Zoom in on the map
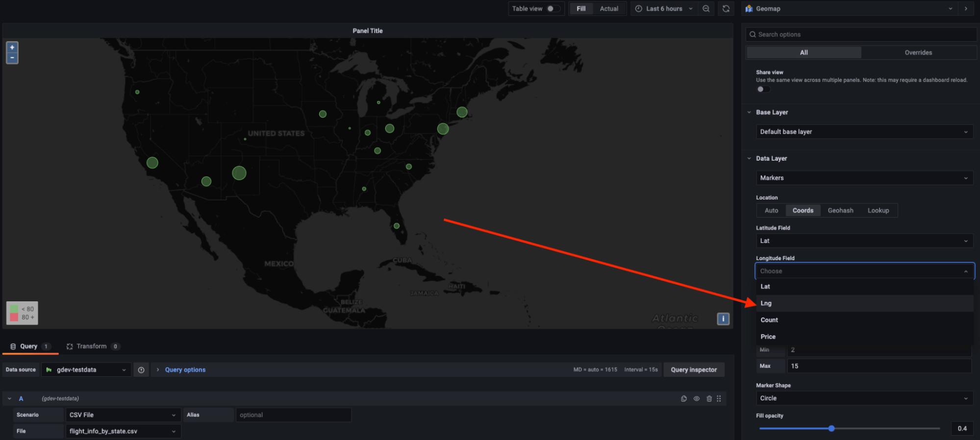 click(12, 48)
